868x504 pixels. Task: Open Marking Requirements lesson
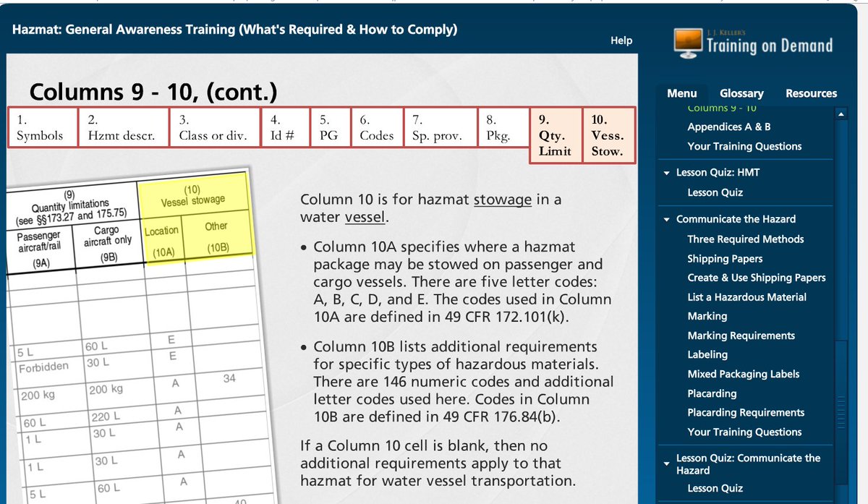click(741, 336)
